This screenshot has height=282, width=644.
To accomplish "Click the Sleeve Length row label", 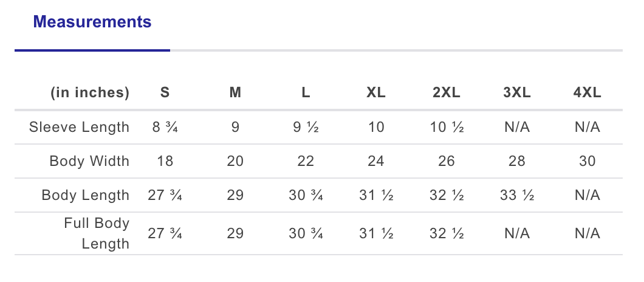I will pyautogui.click(x=80, y=127).
